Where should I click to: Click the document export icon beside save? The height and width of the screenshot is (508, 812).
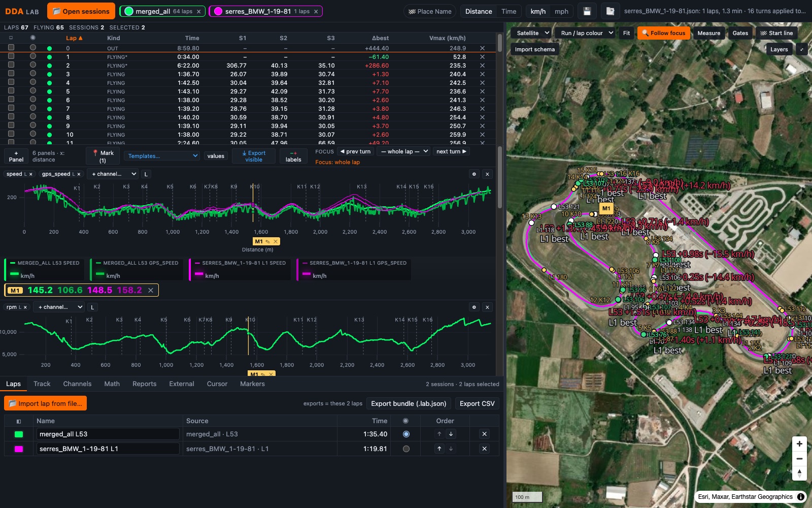pyautogui.click(x=611, y=11)
